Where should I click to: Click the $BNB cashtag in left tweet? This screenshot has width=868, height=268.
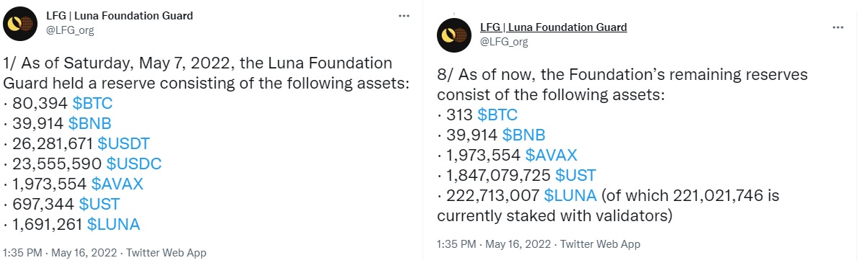[91, 123]
